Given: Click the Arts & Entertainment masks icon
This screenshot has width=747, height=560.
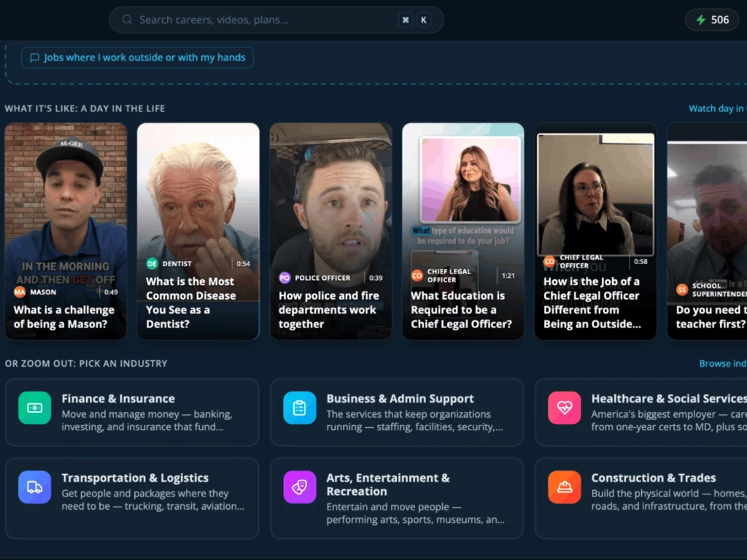Looking at the screenshot, I should pos(300,487).
